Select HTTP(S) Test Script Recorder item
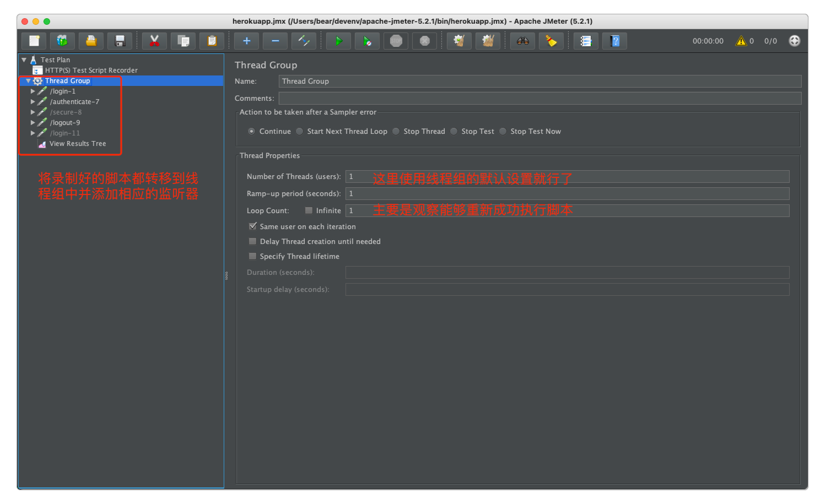 (91, 71)
